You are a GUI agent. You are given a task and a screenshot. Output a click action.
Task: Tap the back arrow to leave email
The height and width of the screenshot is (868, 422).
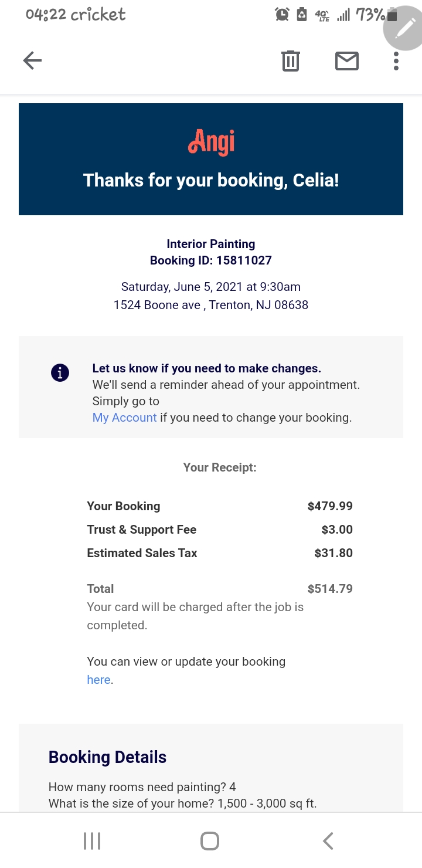32,60
